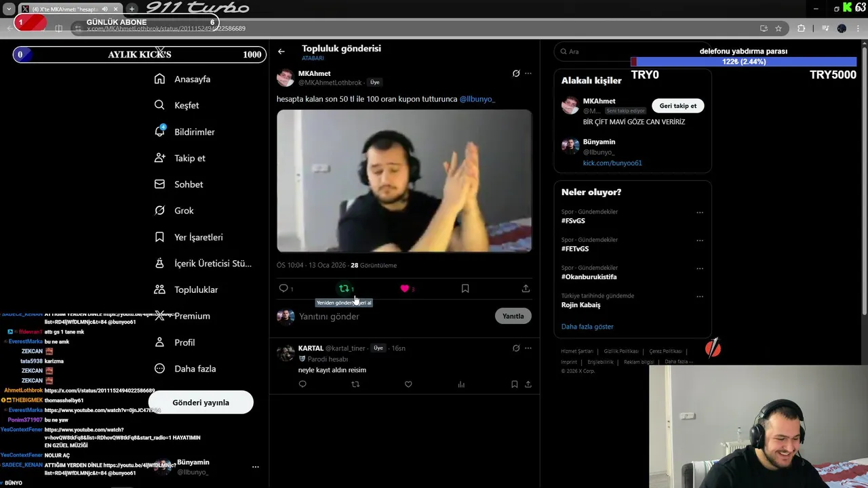Click the share icon on MKAhmet's post
This screenshot has height=488, width=868.
click(x=526, y=289)
